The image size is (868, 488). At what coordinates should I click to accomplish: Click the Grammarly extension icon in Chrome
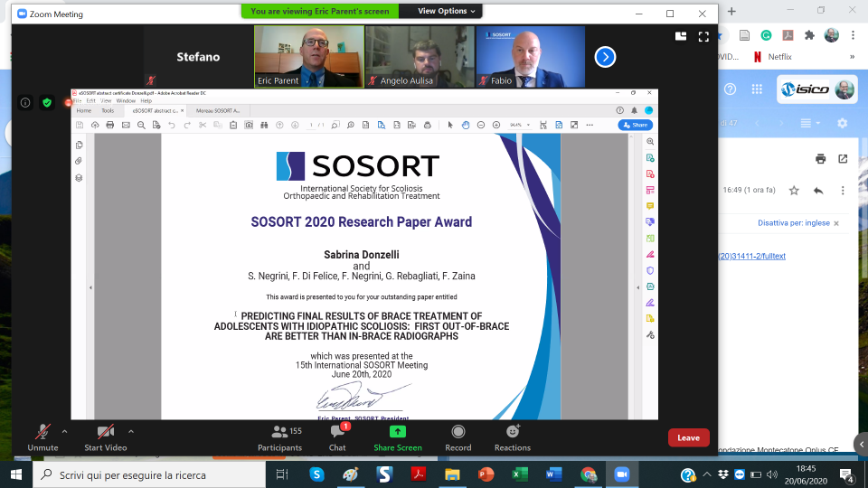point(766,35)
